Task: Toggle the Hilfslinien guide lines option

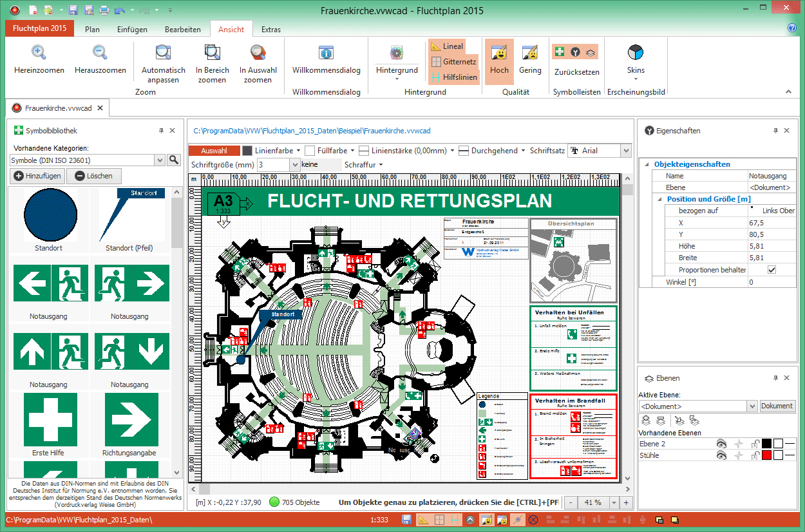Action: pyautogui.click(x=454, y=77)
